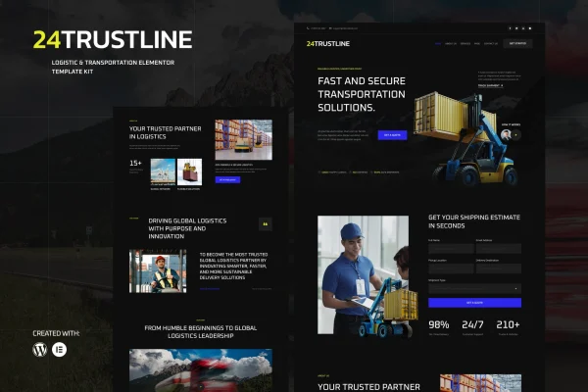Image resolution: width=588 pixels, height=392 pixels.
Task: Follow the Track Shipment link
Action: [x=491, y=85]
